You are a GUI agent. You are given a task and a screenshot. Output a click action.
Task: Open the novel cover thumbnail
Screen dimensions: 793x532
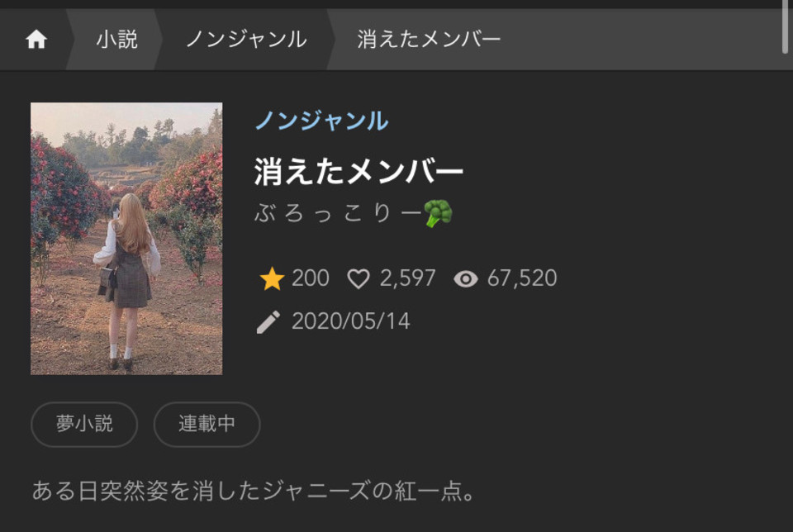pos(126,239)
